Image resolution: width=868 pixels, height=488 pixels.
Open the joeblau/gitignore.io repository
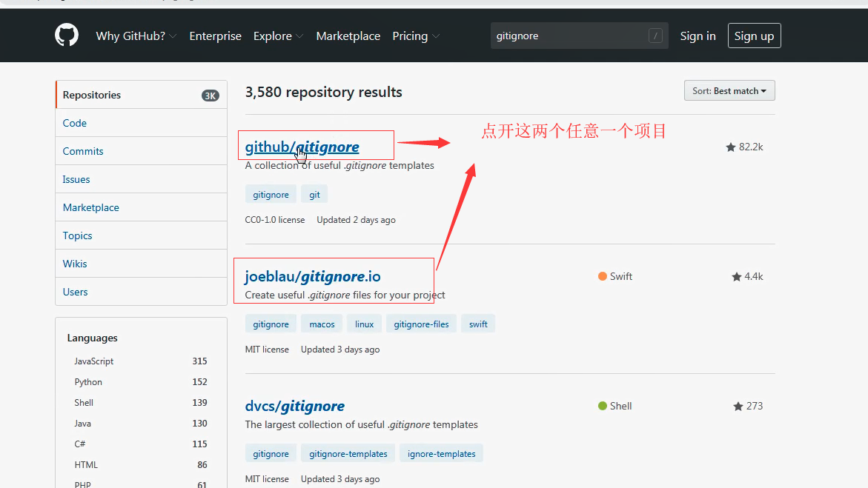[313, 276]
